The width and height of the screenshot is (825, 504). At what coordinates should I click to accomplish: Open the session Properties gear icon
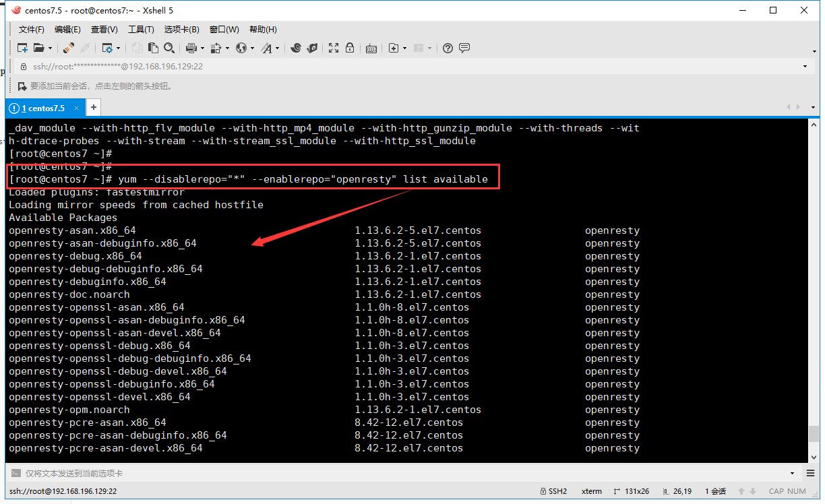(107, 48)
